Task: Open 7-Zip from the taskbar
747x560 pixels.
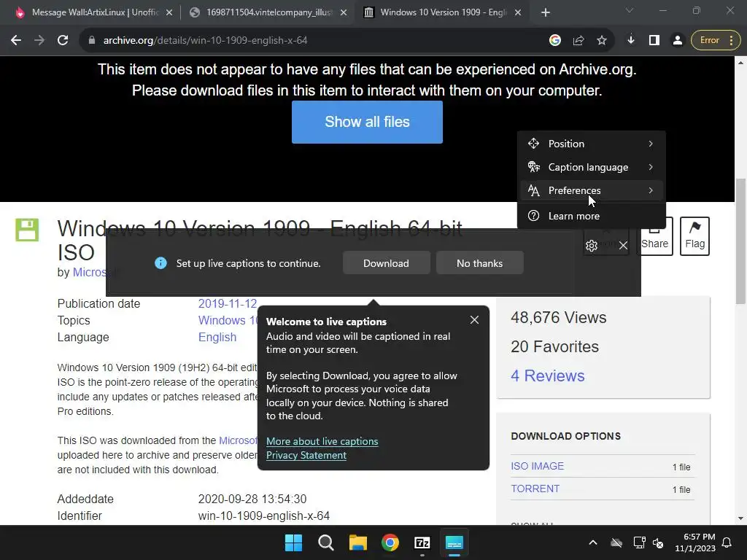Action: click(x=422, y=542)
